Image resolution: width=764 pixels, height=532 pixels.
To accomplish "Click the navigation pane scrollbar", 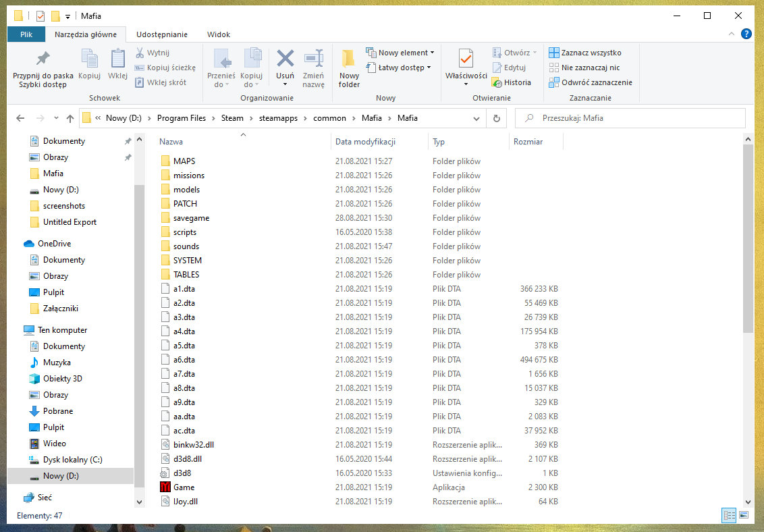I will coord(139,336).
